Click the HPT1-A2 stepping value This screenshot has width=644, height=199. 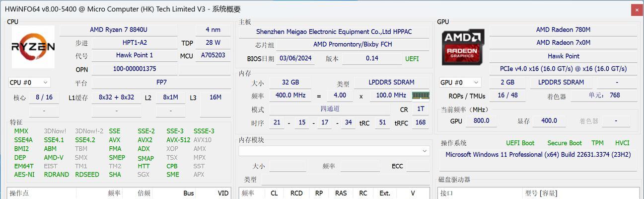tap(135, 43)
